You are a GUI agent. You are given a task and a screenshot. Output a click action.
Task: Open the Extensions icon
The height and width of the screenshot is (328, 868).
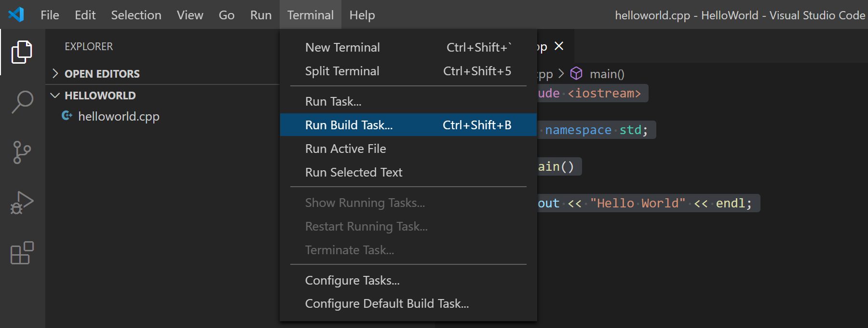[x=21, y=253]
